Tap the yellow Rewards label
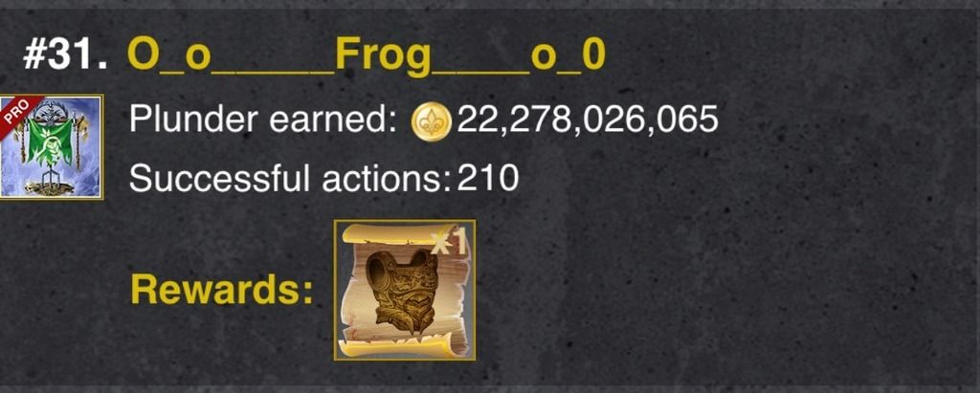The height and width of the screenshot is (393, 980). 222,291
